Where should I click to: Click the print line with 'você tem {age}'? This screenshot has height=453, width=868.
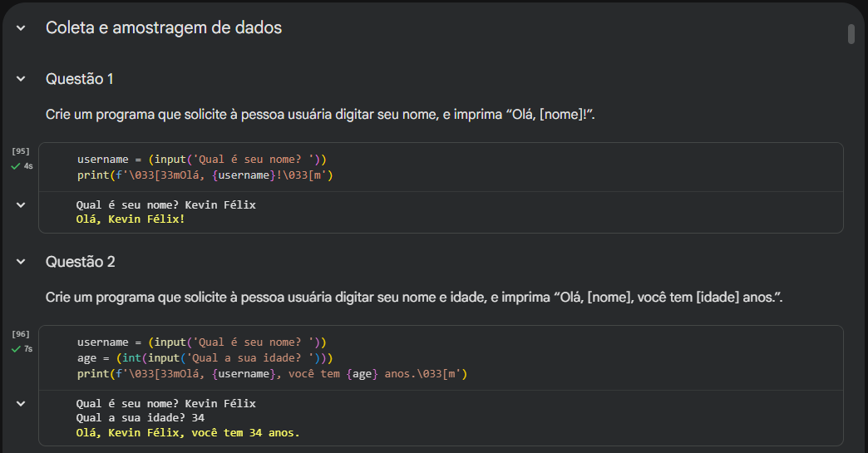(x=273, y=374)
